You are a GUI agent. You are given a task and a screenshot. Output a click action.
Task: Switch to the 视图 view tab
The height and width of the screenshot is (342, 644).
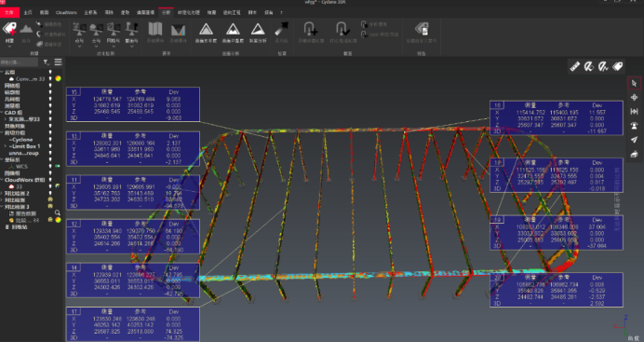point(45,12)
